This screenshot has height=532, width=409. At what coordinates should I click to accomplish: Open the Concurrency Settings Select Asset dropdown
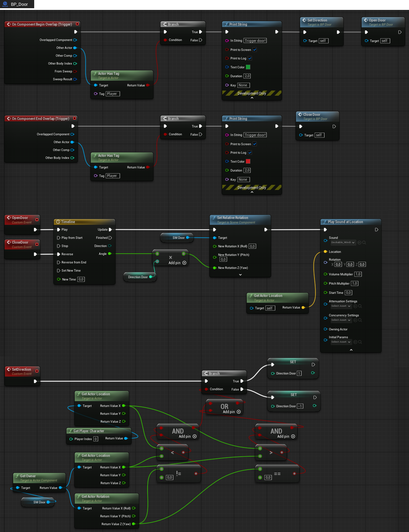tap(341, 320)
